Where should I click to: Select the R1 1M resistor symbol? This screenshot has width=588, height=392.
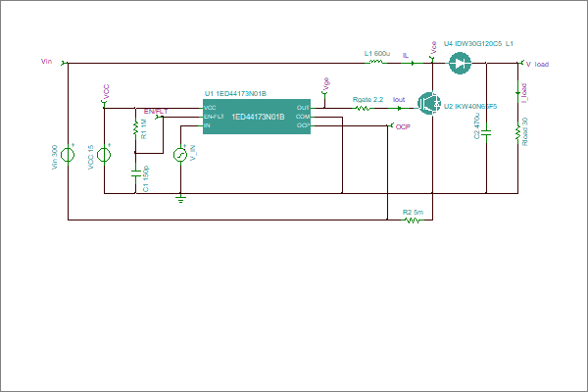[x=136, y=127]
